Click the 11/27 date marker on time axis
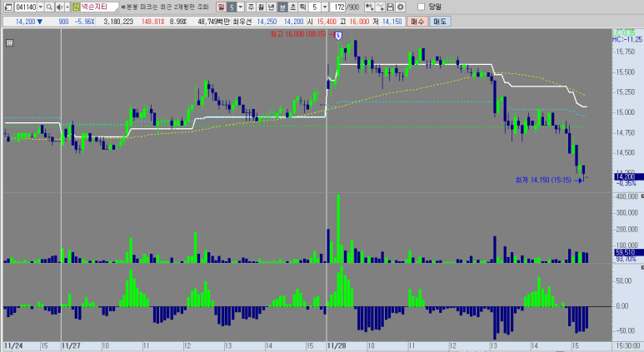 click(71, 346)
